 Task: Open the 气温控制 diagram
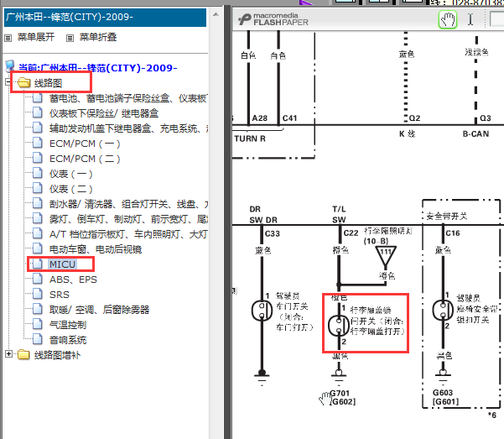tap(68, 325)
